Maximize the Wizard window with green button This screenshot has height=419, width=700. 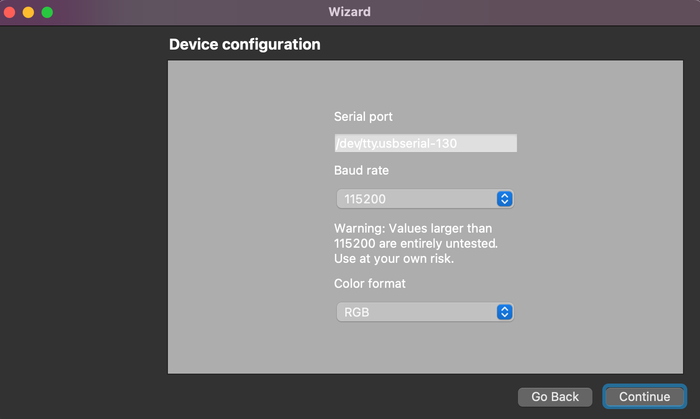coord(46,12)
